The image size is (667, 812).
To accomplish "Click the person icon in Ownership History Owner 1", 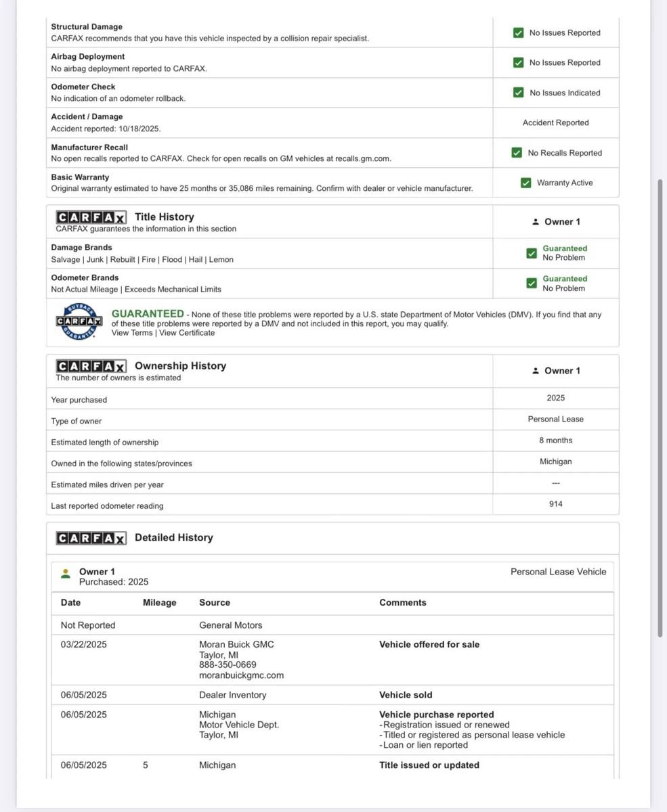I will point(536,371).
